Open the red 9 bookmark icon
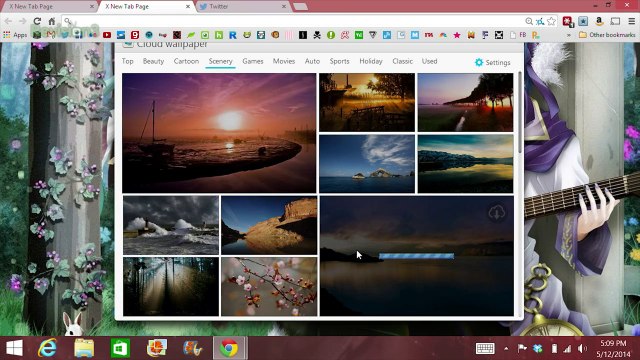 click(135, 35)
